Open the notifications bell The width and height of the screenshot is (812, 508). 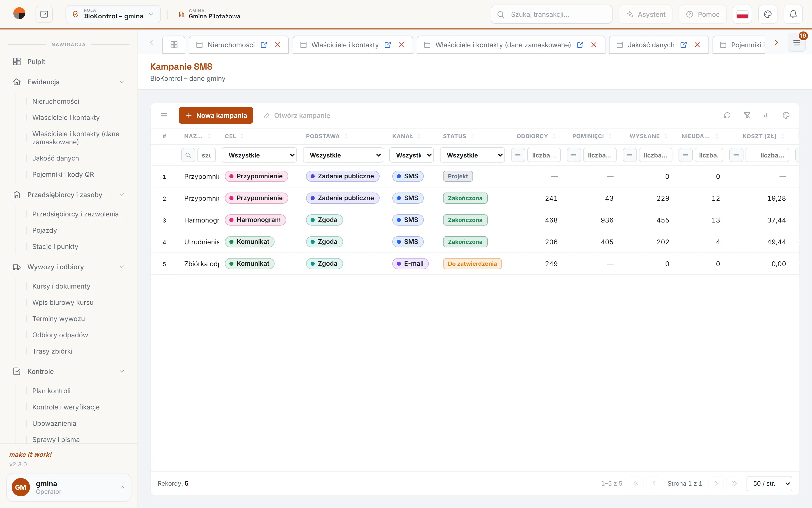[793, 14]
